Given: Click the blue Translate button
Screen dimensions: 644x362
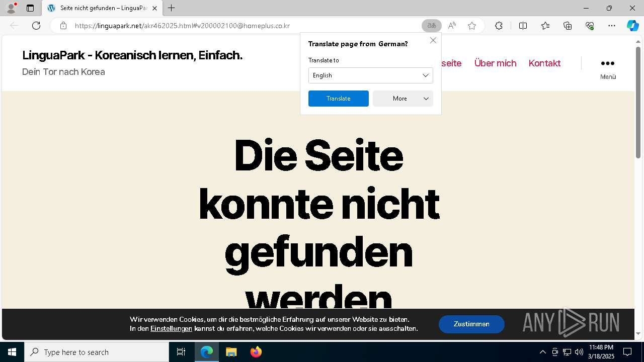Looking at the screenshot, I should pyautogui.click(x=339, y=99).
